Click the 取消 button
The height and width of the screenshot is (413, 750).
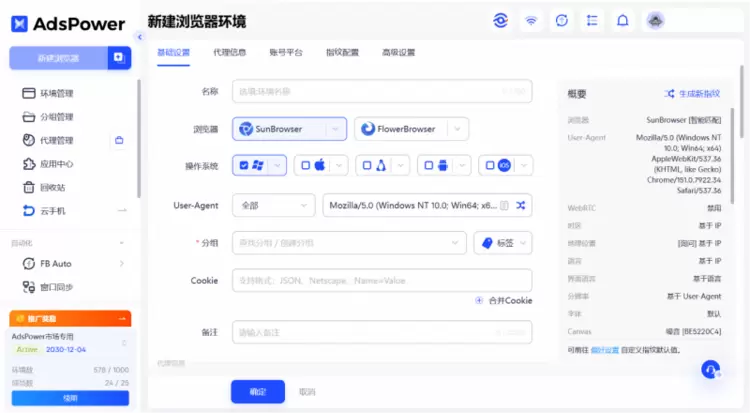307,392
